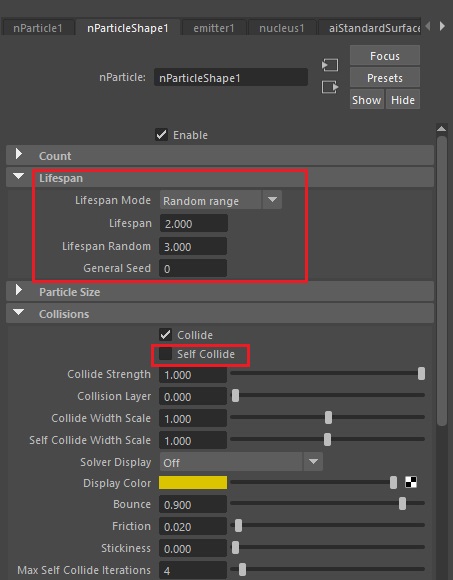
Task: Select the nParticleShape1 tab
Action: tap(128, 28)
